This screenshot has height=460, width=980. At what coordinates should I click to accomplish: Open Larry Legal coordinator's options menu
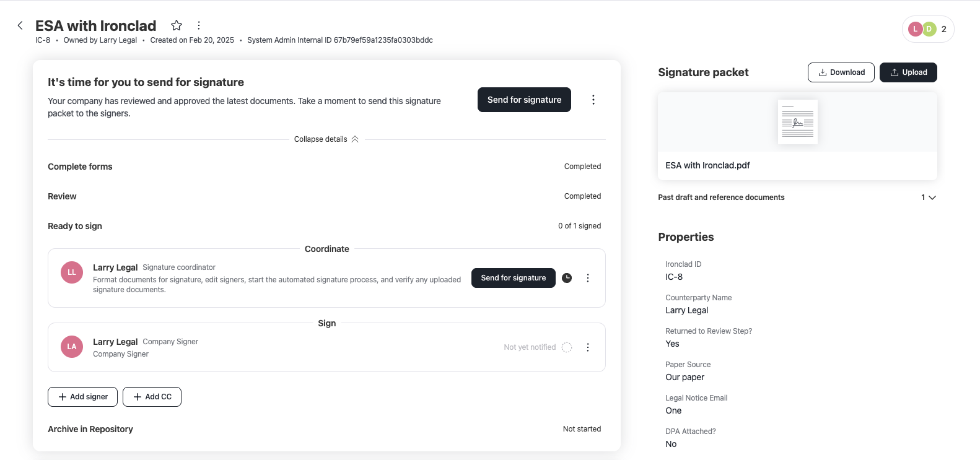587,278
